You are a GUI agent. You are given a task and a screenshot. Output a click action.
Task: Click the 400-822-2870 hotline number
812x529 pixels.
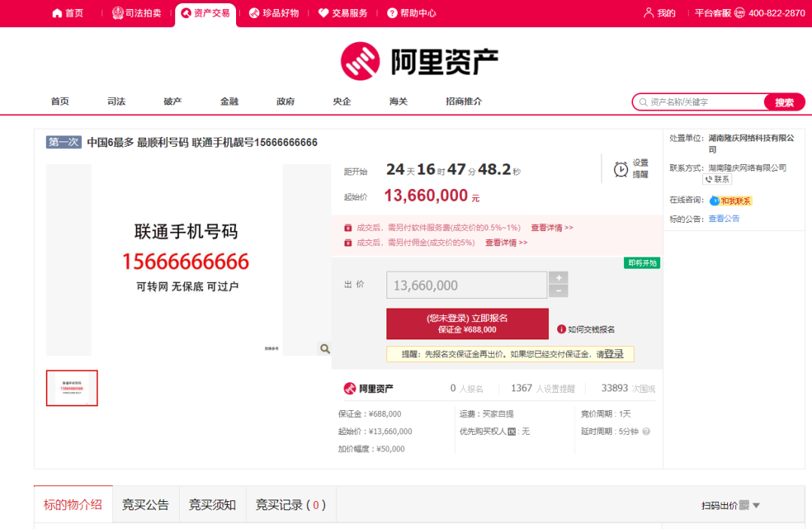coord(776,13)
